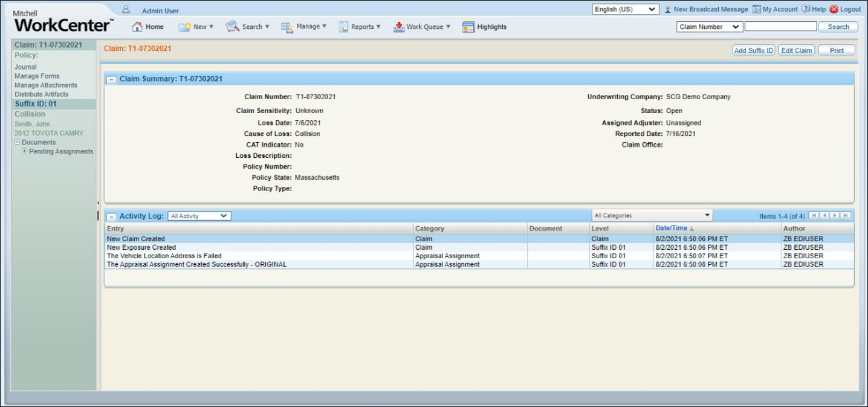Click the Home house icon

tap(137, 27)
